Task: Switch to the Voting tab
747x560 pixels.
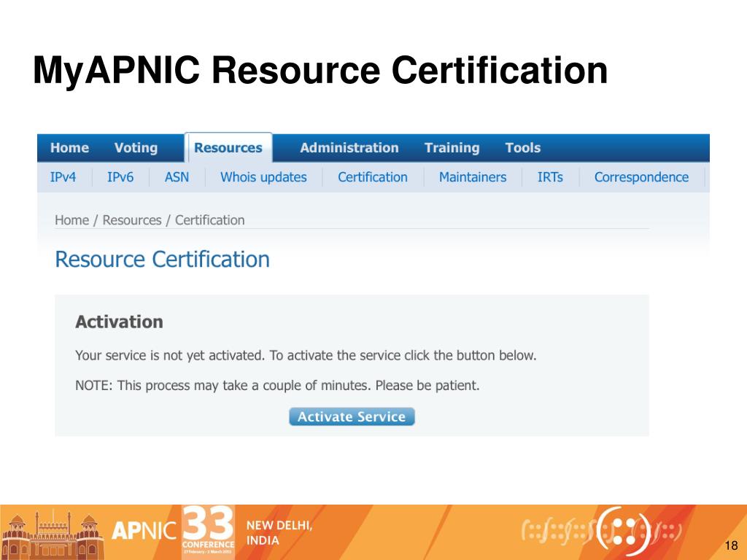Action: pyautogui.click(x=136, y=147)
